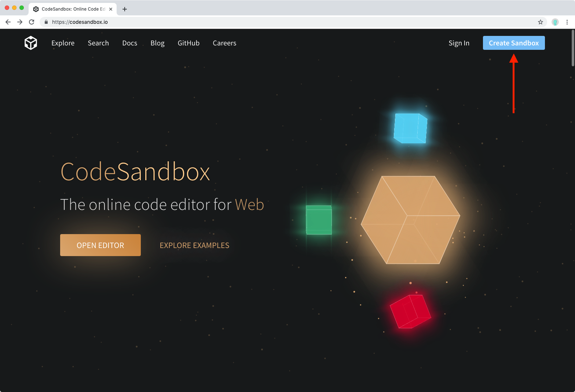Open the Explore nav item
The image size is (575, 392).
pos(63,43)
